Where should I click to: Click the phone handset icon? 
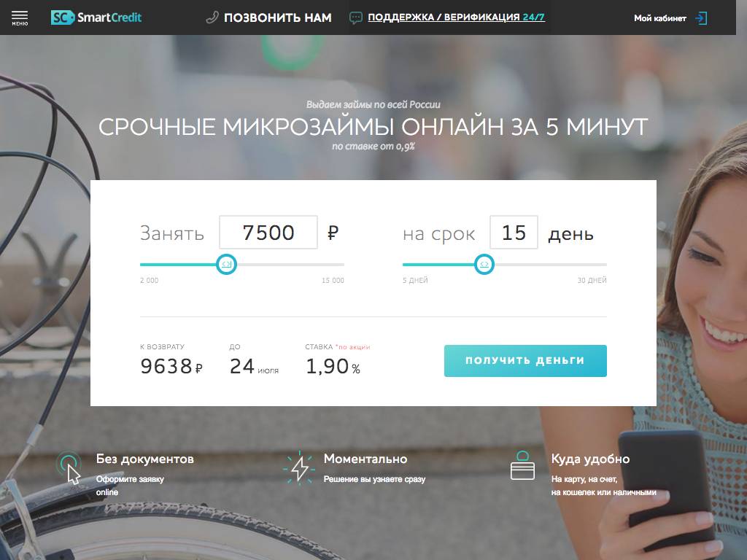pos(212,17)
